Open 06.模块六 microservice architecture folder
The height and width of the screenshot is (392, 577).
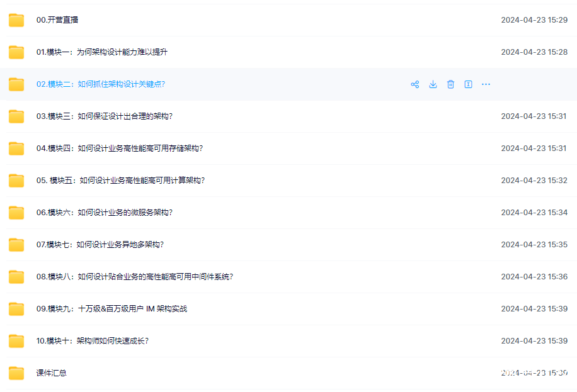point(104,213)
